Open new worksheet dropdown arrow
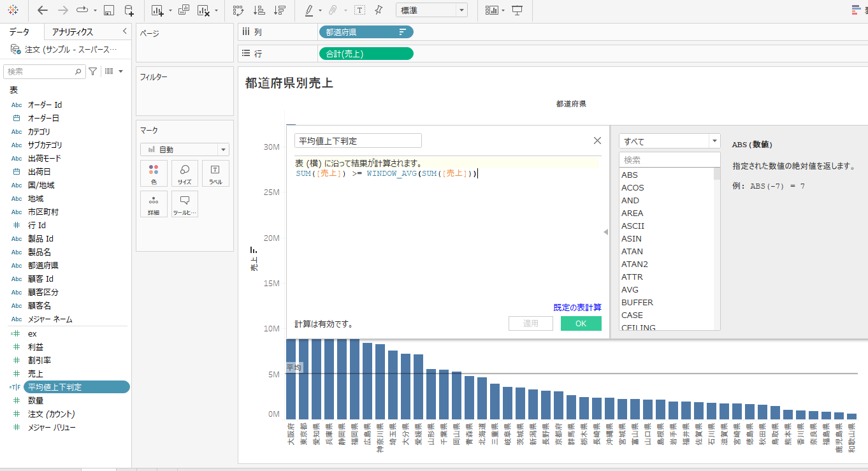 click(x=170, y=11)
